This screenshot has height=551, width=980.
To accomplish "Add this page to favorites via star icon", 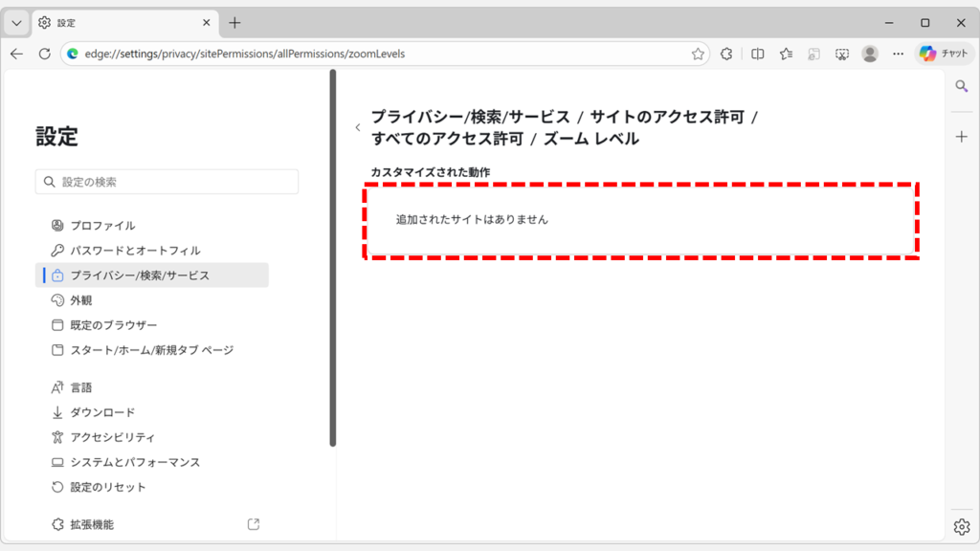I will coord(699,55).
